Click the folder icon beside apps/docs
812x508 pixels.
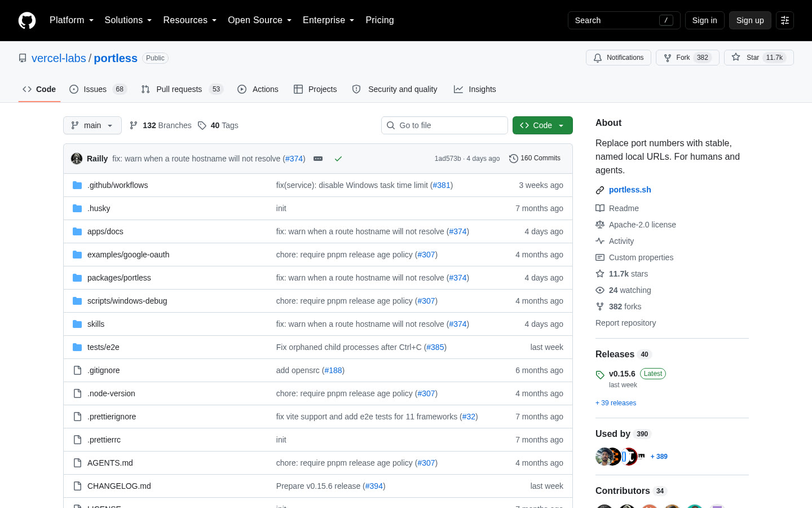[77, 231]
